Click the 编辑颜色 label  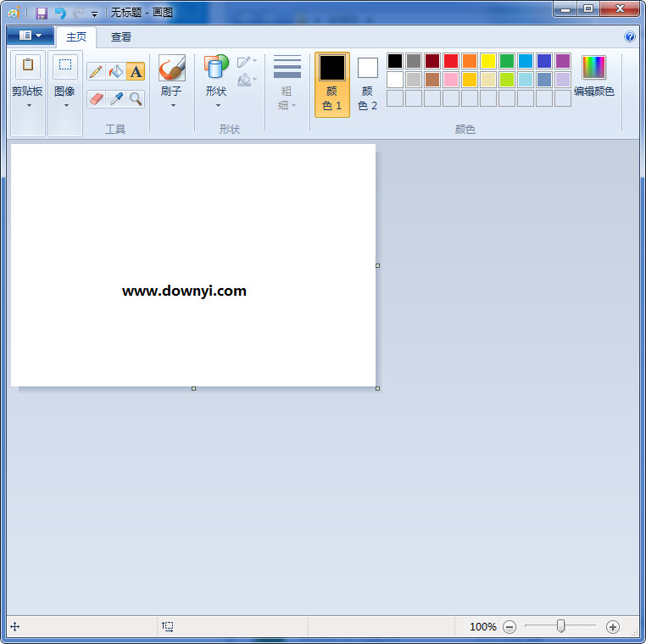(x=594, y=92)
